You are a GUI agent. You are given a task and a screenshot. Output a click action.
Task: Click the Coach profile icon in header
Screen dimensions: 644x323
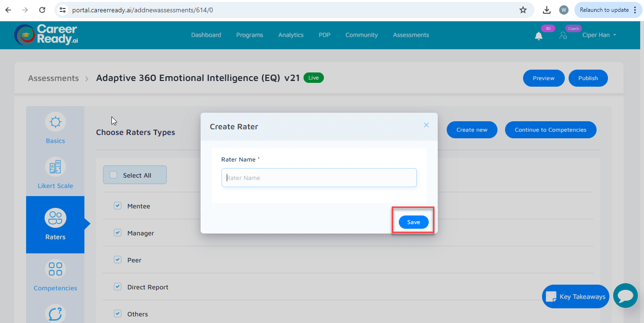point(563,35)
